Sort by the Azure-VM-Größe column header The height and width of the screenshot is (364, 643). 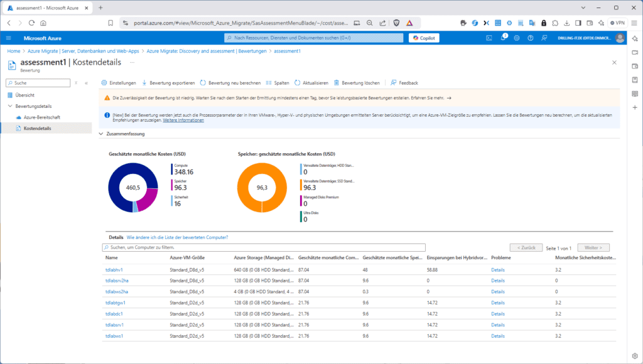tap(187, 258)
